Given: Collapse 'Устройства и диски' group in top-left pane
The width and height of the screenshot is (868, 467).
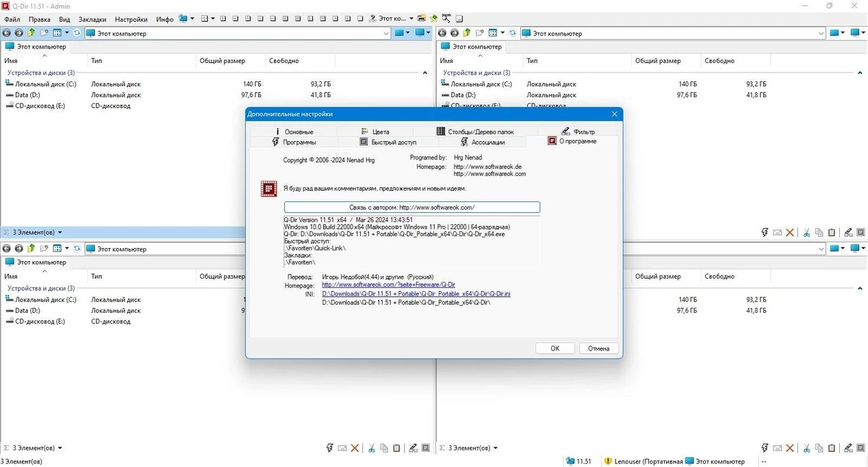Looking at the screenshot, I should (x=425, y=72).
